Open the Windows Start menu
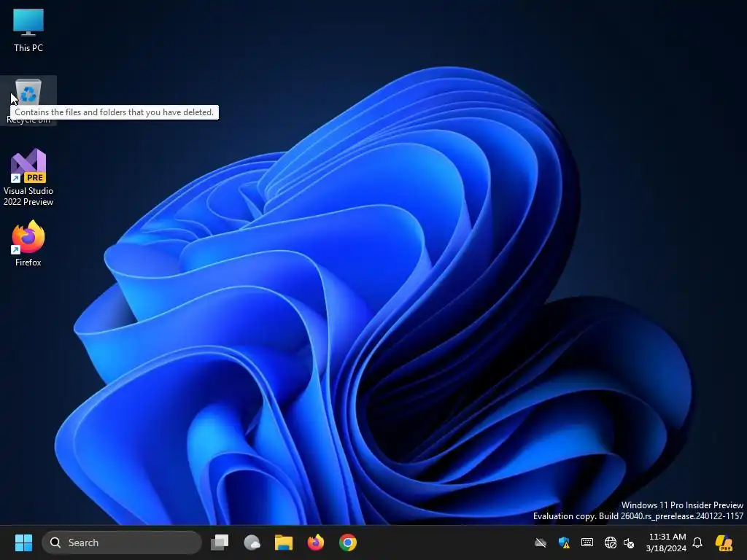Screen dimensions: 747x560 [23, 542]
